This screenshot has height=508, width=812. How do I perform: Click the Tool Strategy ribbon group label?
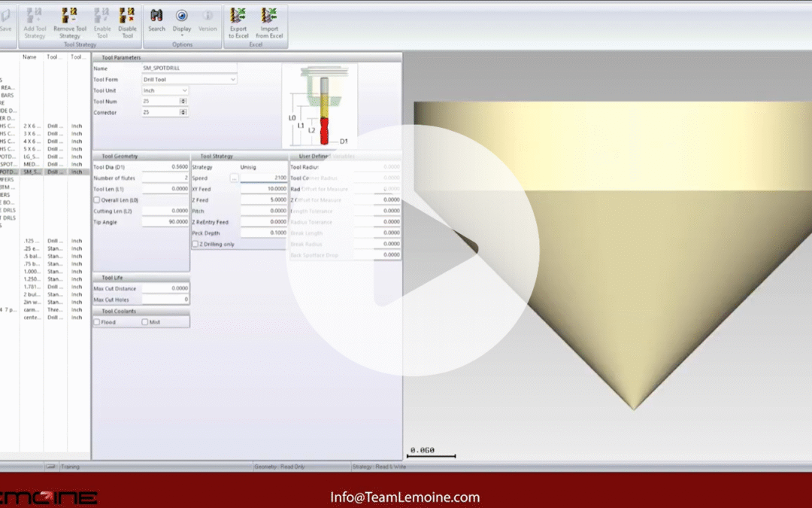coord(80,44)
